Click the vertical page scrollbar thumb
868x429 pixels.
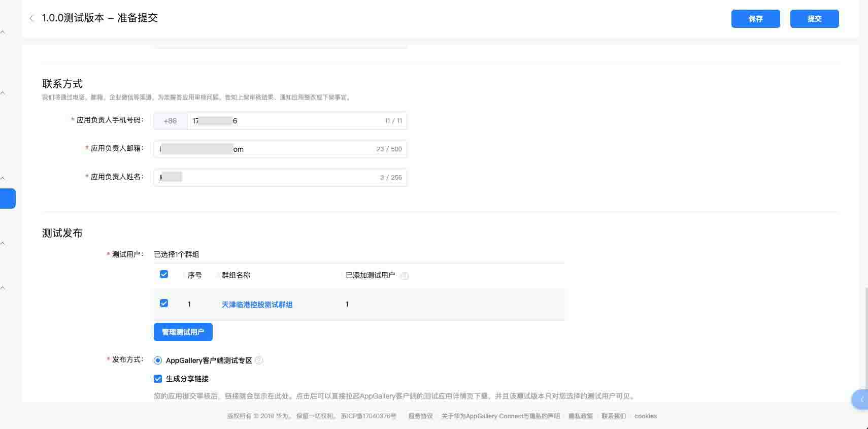(865, 340)
